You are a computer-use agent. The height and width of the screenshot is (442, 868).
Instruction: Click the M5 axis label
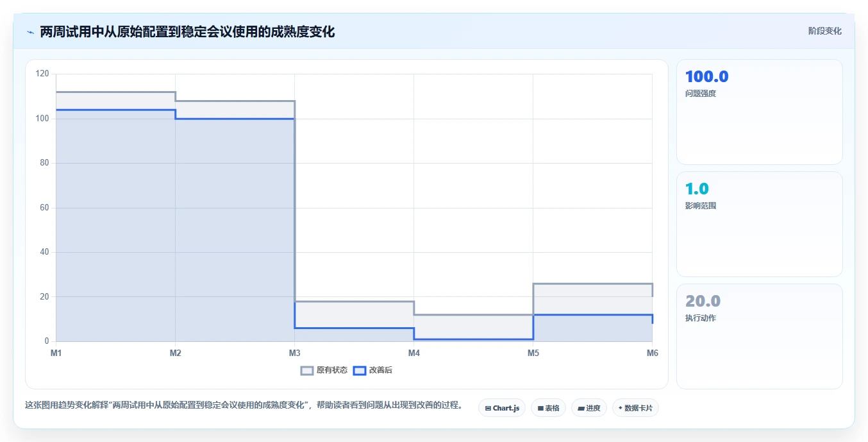click(x=533, y=353)
